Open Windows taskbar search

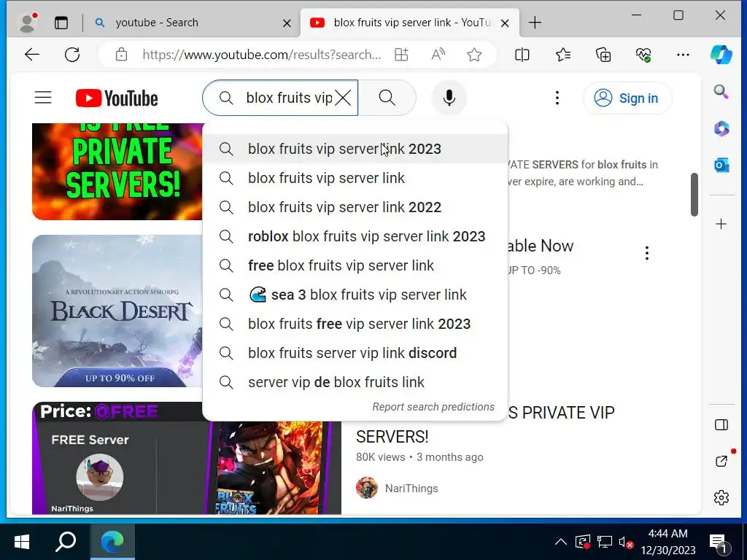pos(66,542)
